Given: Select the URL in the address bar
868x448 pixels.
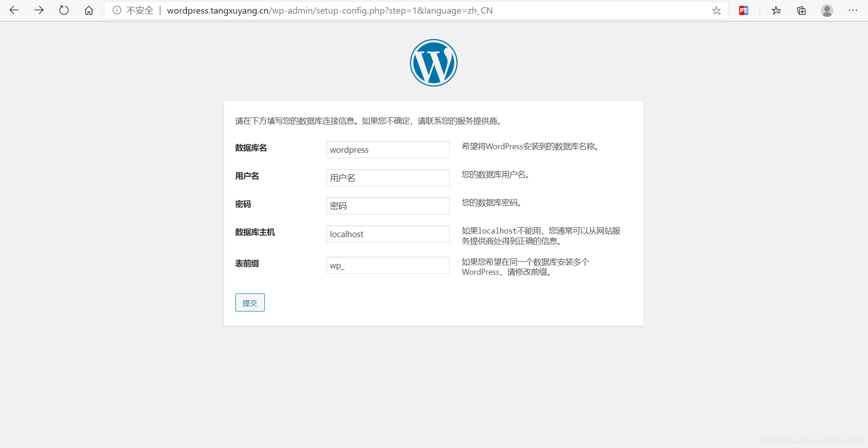Looking at the screenshot, I should (330, 10).
